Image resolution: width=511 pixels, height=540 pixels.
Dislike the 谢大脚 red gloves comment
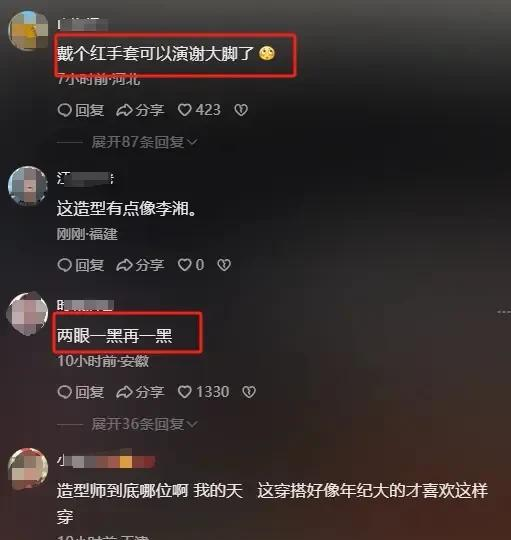tap(241, 110)
